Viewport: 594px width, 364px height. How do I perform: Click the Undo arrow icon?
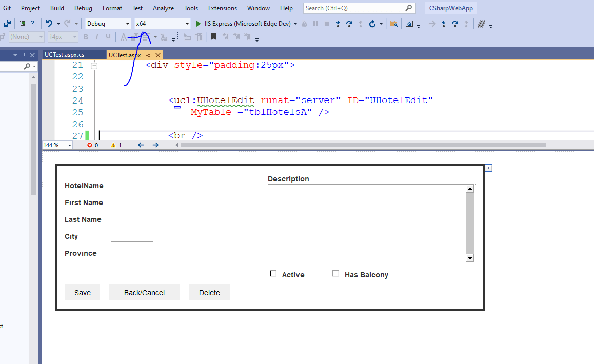point(49,24)
